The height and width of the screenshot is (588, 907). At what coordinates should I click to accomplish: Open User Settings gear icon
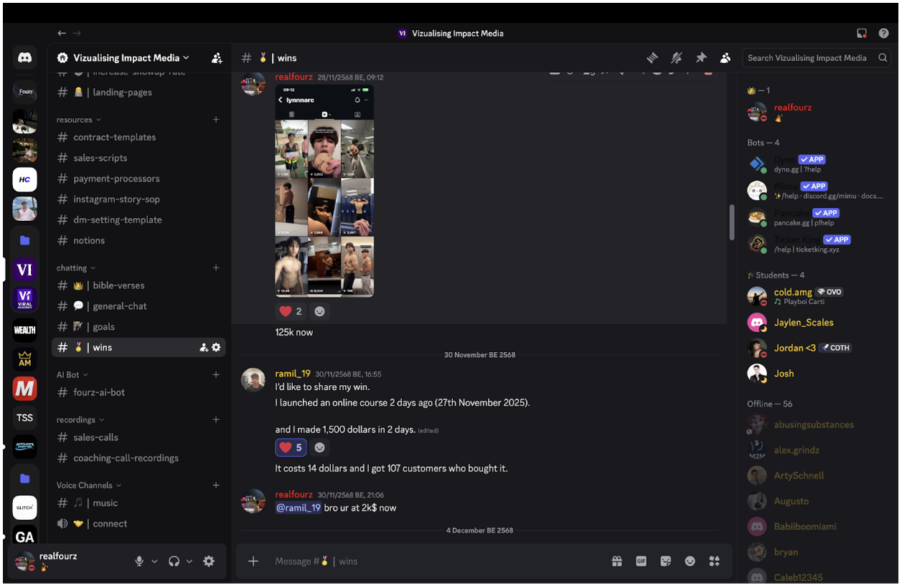tap(209, 561)
